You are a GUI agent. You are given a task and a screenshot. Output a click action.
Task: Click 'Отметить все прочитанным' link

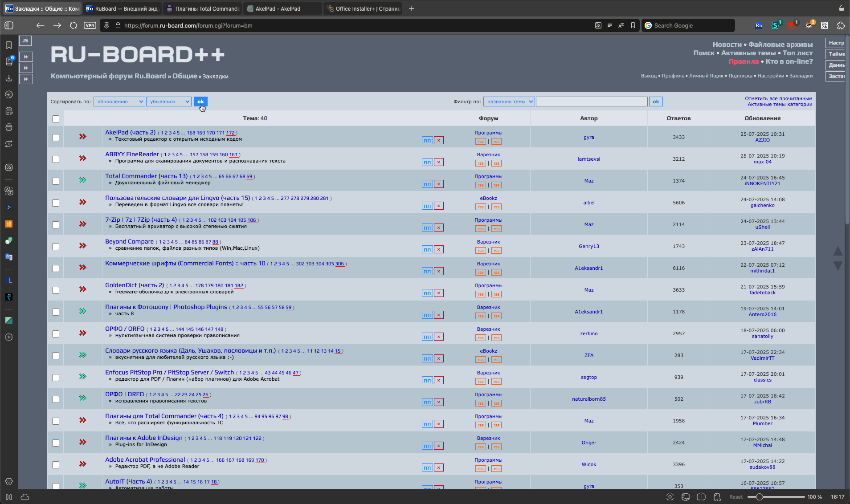(x=778, y=98)
